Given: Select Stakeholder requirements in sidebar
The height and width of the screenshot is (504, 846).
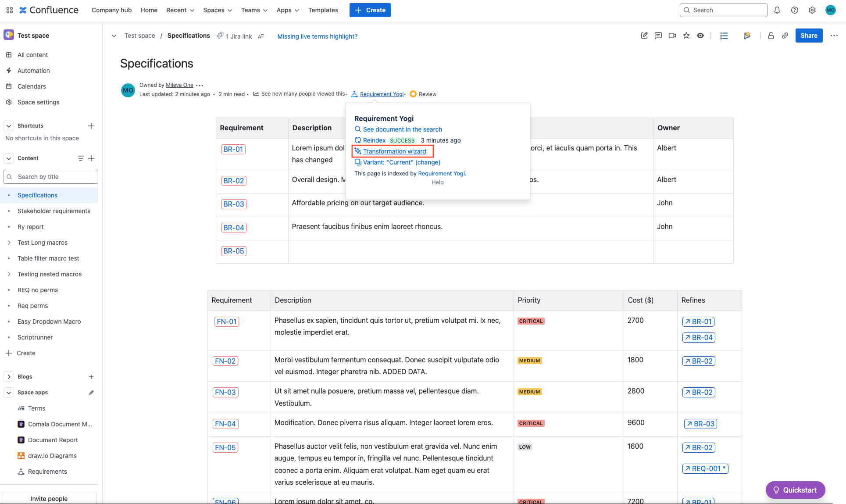Looking at the screenshot, I should tap(54, 211).
